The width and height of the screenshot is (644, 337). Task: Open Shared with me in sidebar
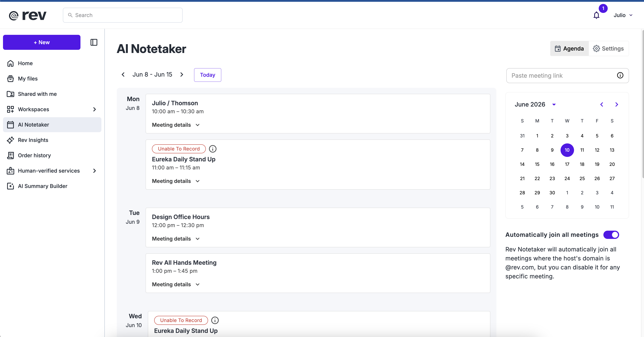click(x=52, y=94)
